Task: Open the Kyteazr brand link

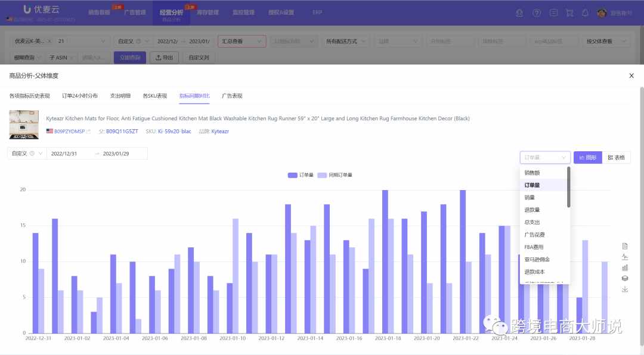Action: (x=220, y=131)
